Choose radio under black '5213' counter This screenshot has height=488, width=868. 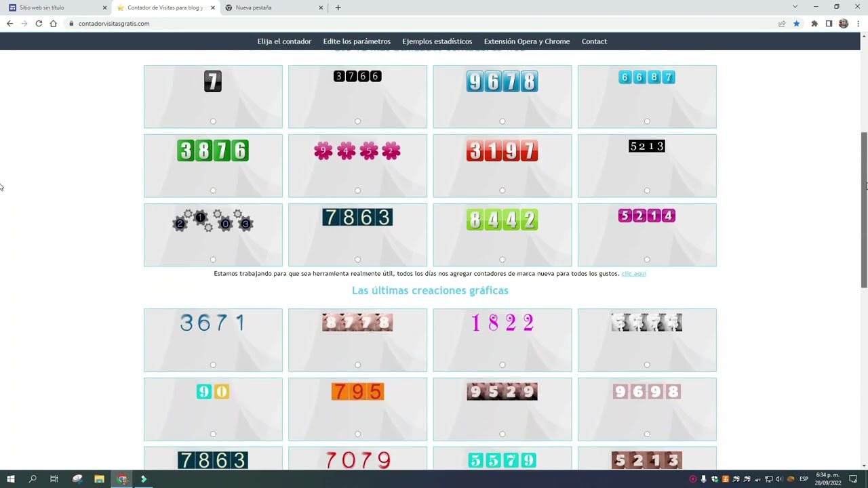click(647, 190)
